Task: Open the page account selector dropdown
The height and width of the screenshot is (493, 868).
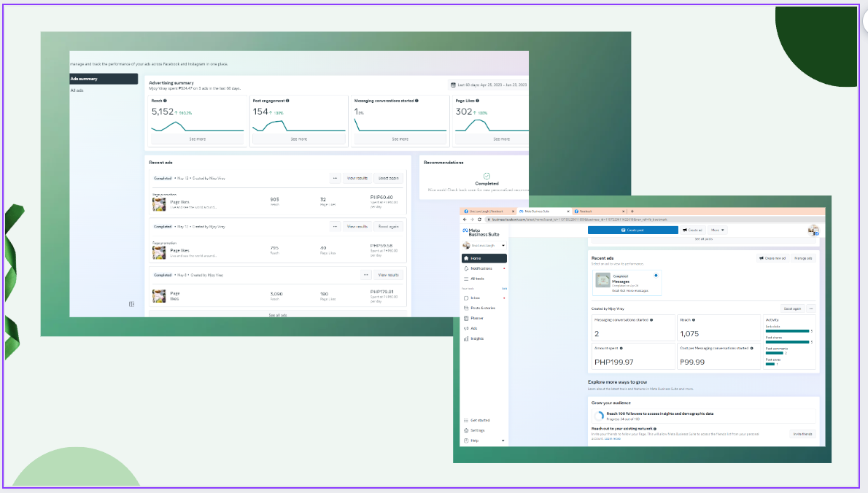Action: (x=484, y=245)
